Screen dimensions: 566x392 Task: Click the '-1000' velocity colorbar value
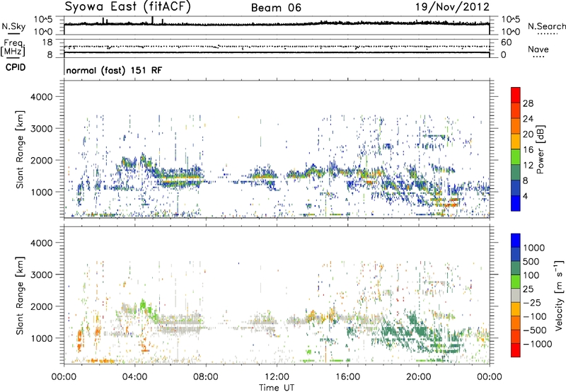coord(538,344)
